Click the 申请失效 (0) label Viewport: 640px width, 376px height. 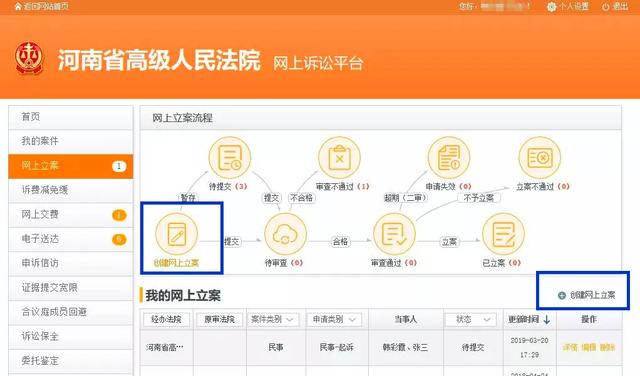coord(449,187)
